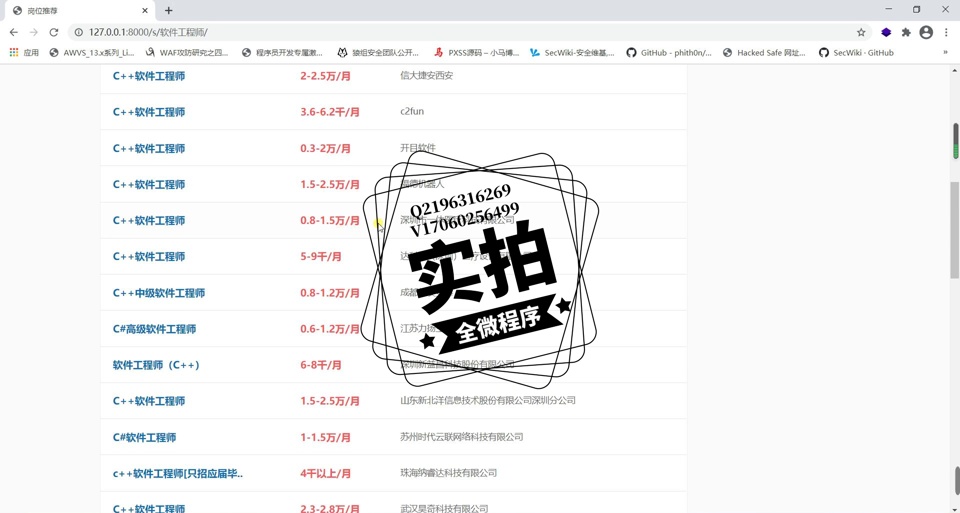Open the C#高级软件工程师 job link

pos(154,329)
